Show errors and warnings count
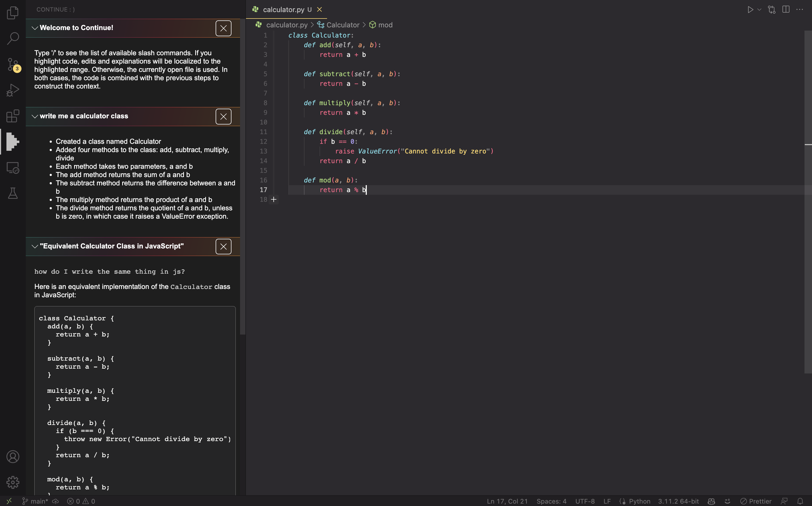Screen dimensions: 812x506 (x=81, y=501)
